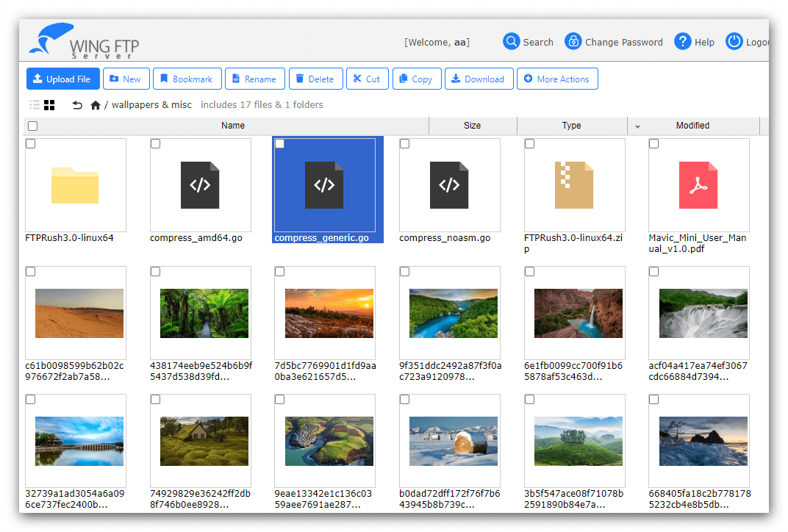Sort files by Modified column
The width and height of the screenshot is (788, 532).
[692, 126]
